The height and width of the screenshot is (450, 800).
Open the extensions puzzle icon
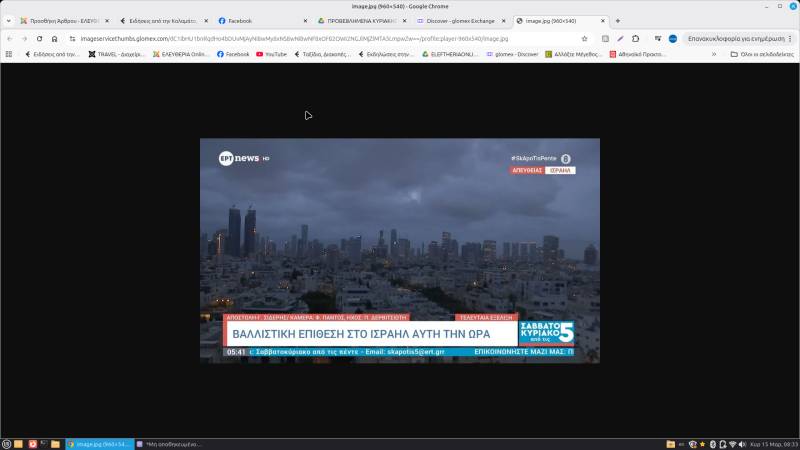pos(635,38)
